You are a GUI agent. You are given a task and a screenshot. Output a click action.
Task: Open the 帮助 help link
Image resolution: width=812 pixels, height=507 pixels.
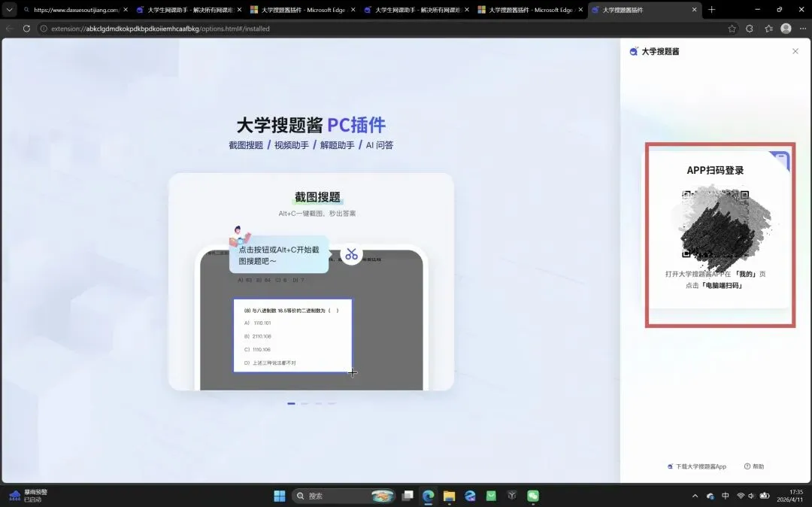click(x=754, y=466)
